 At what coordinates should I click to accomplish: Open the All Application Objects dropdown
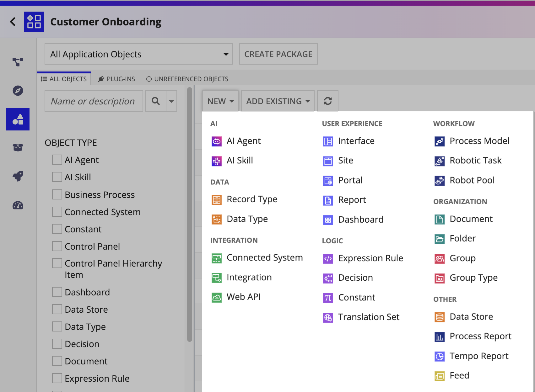click(139, 54)
